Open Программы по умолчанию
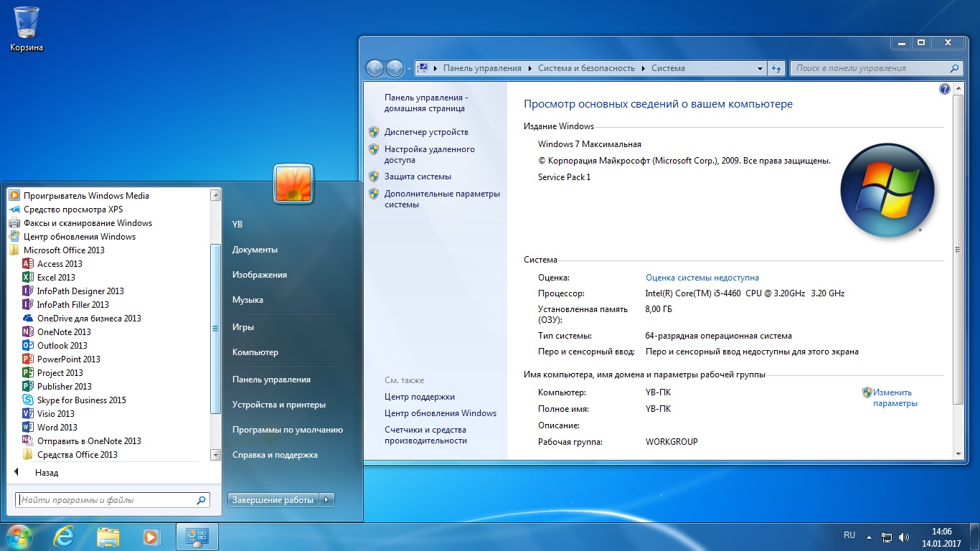The image size is (980, 551). [288, 430]
